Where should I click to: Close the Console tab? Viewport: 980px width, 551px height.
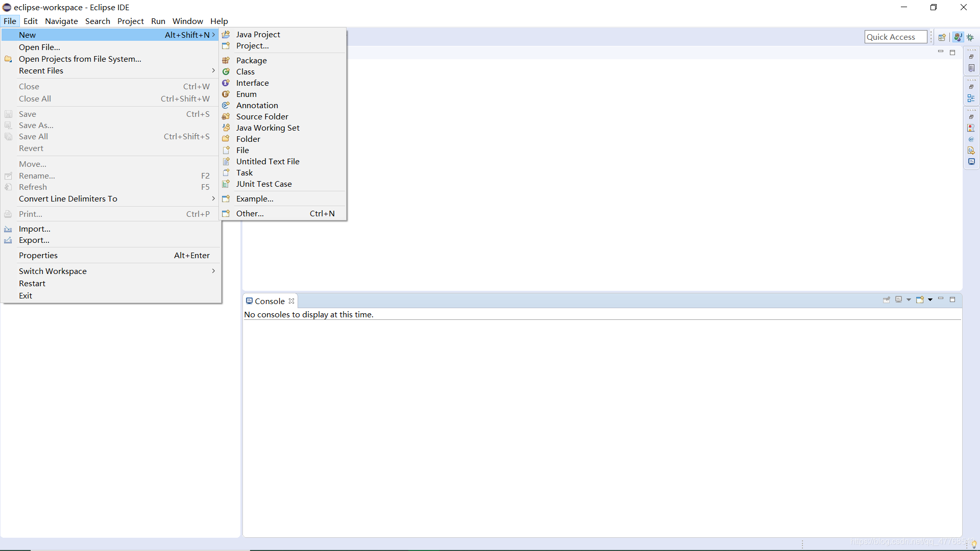(291, 301)
